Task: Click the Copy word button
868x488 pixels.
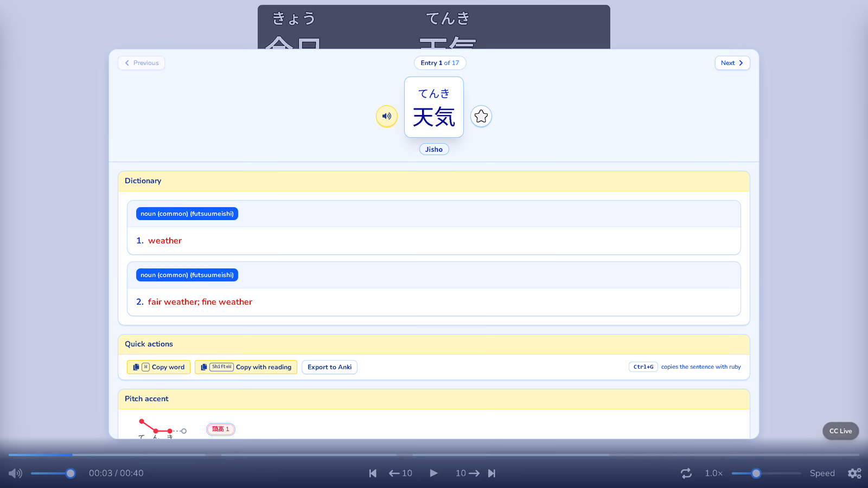Action: click(158, 367)
